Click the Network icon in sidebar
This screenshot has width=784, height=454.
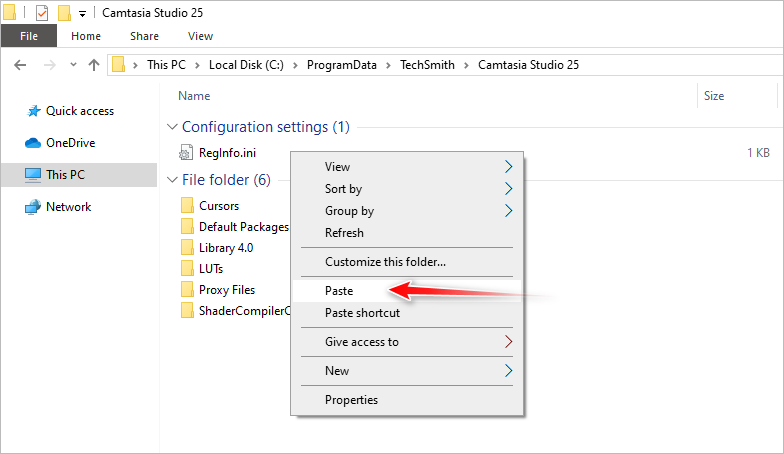pyautogui.click(x=33, y=207)
